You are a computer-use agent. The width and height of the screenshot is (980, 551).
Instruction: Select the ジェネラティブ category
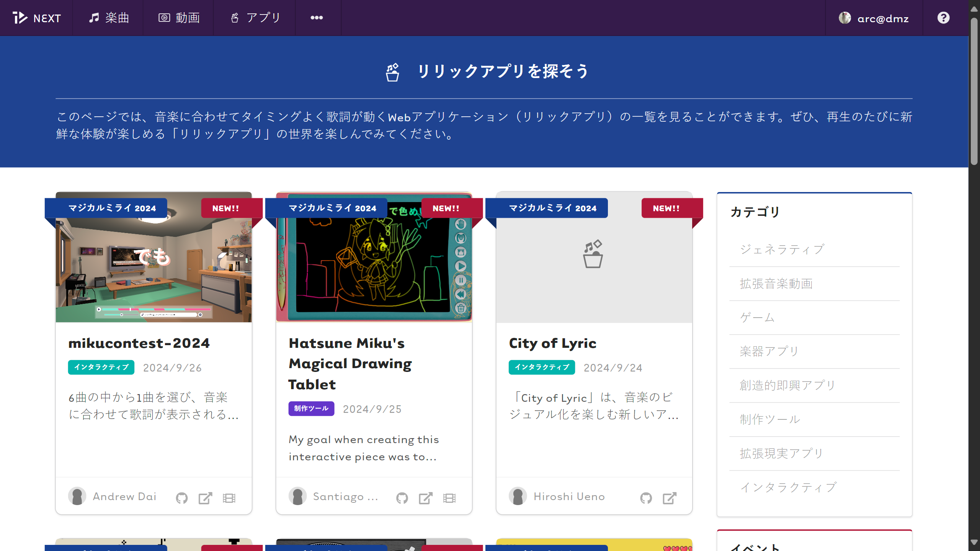pyautogui.click(x=782, y=249)
